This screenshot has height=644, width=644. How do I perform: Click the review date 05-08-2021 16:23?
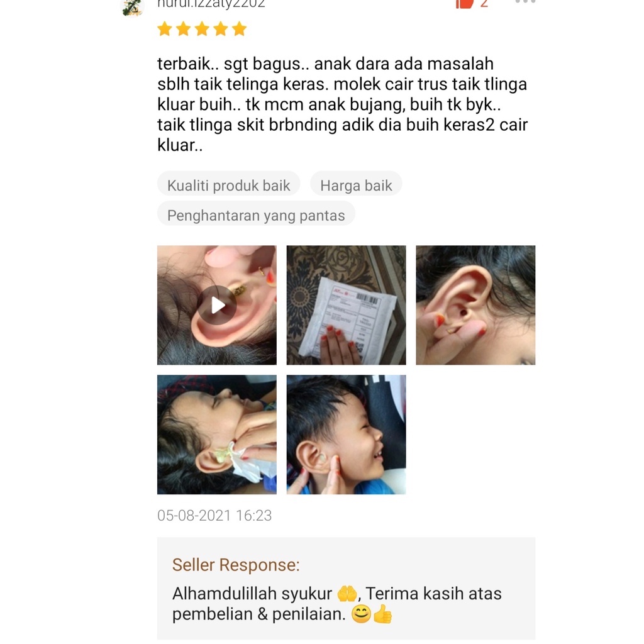pyautogui.click(x=214, y=516)
